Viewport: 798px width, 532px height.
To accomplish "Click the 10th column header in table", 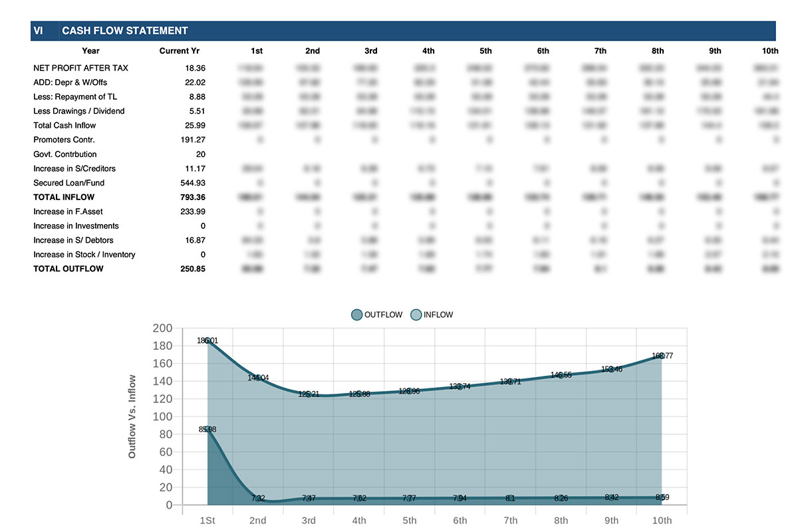I will [771, 51].
